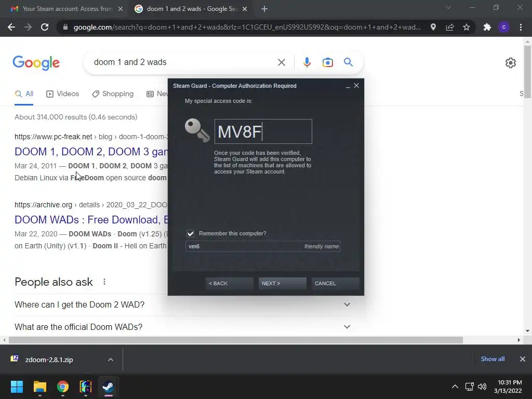Open 'DOOM 1, DOOM 2, DOOM 3' result
The width and height of the screenshot is (532, 399).
click(91, 152)
